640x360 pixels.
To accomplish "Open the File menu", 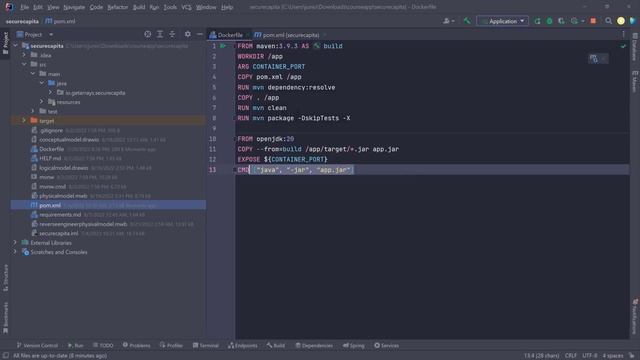I will click(x=24, y=7).
